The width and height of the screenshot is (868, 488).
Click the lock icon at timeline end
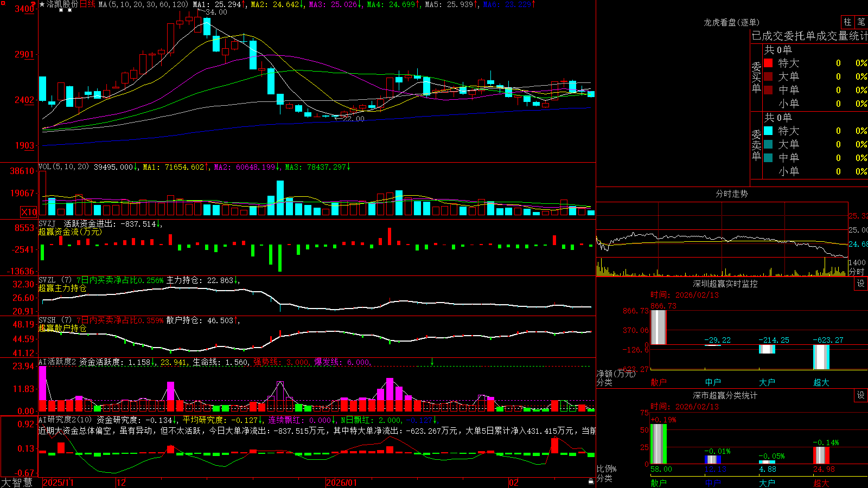(591, 481)
